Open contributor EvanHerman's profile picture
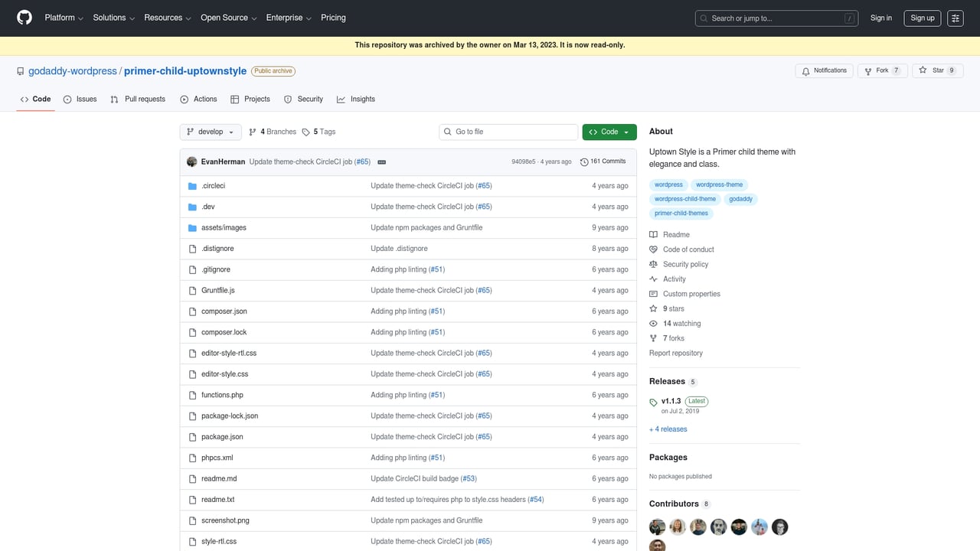Screen dimensions: 980x551 (192, 161)
